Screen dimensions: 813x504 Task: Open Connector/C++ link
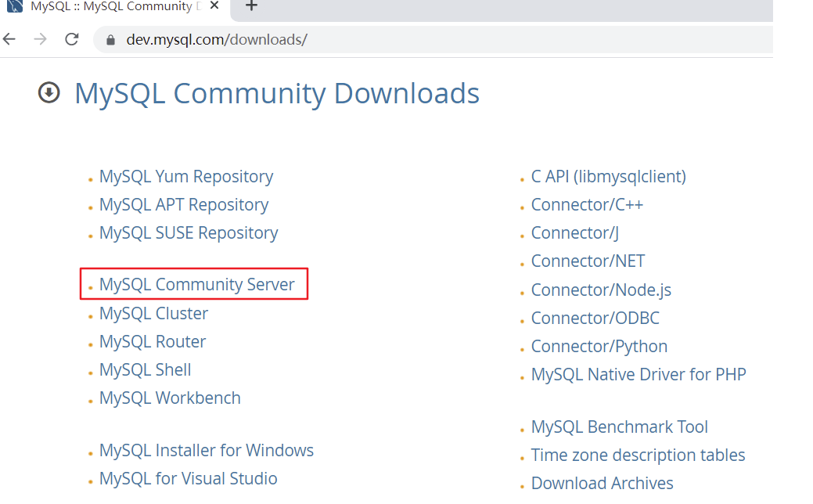tap(587, 205)
